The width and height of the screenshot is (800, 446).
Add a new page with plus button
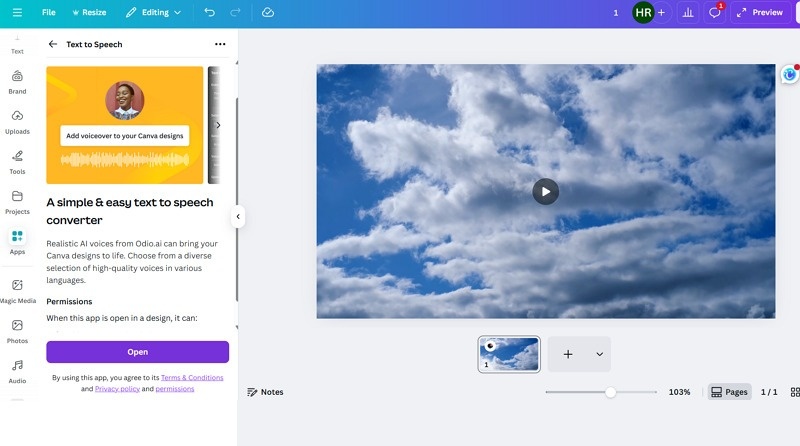(568, 354)
